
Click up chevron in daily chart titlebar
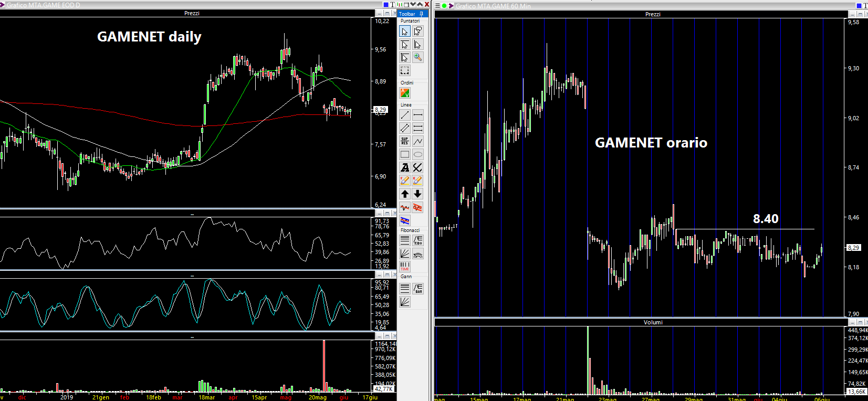coord(420,5)
